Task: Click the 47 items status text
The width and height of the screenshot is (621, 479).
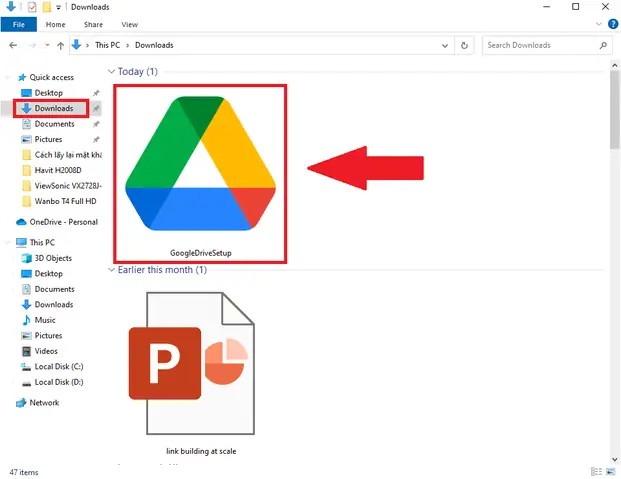Action: [24, 472]
